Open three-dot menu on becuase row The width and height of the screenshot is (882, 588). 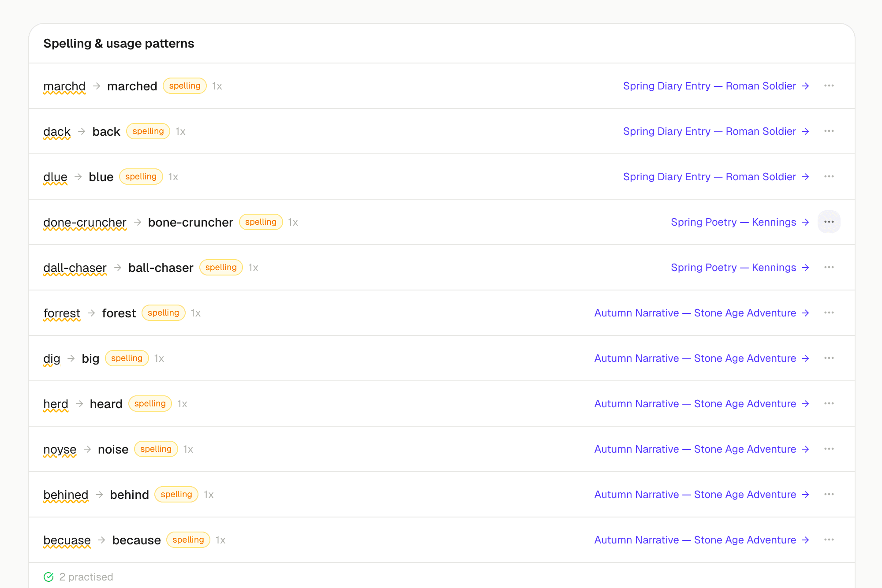(829, 540)
